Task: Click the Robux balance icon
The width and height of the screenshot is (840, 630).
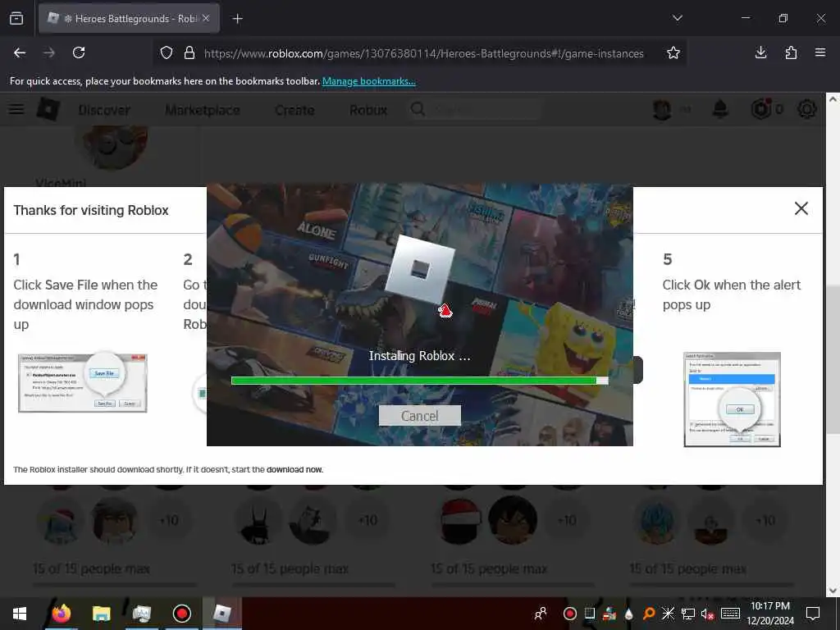Action: point(760,109)
